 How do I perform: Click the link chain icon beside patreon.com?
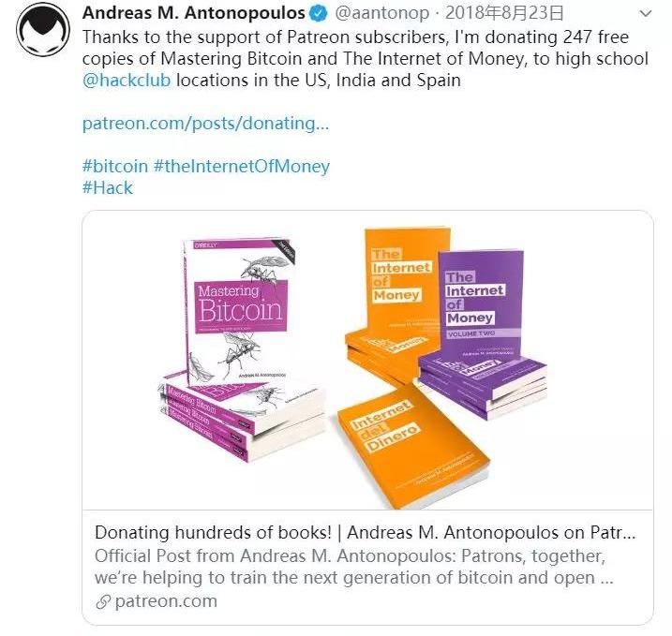coord(103,601)
